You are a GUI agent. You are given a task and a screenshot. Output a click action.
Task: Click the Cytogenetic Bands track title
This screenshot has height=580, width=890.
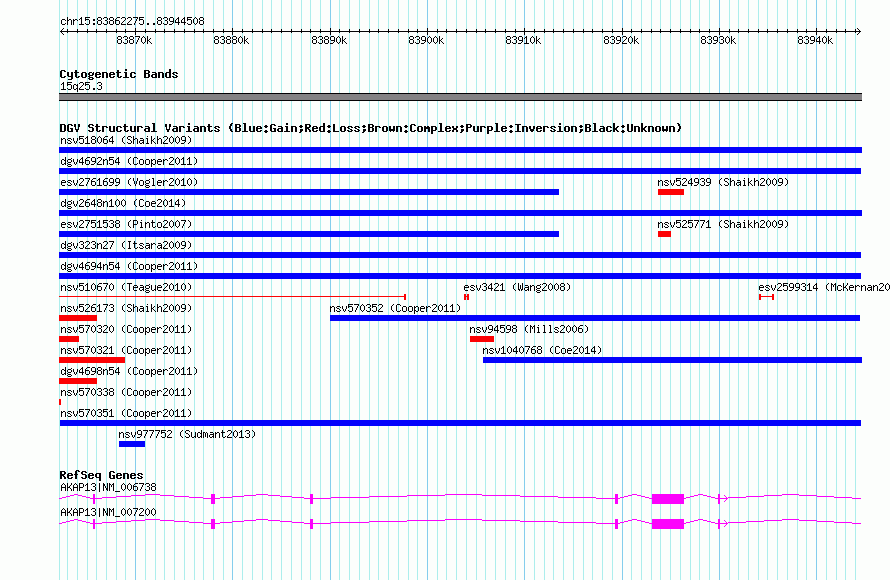point(119,74)
